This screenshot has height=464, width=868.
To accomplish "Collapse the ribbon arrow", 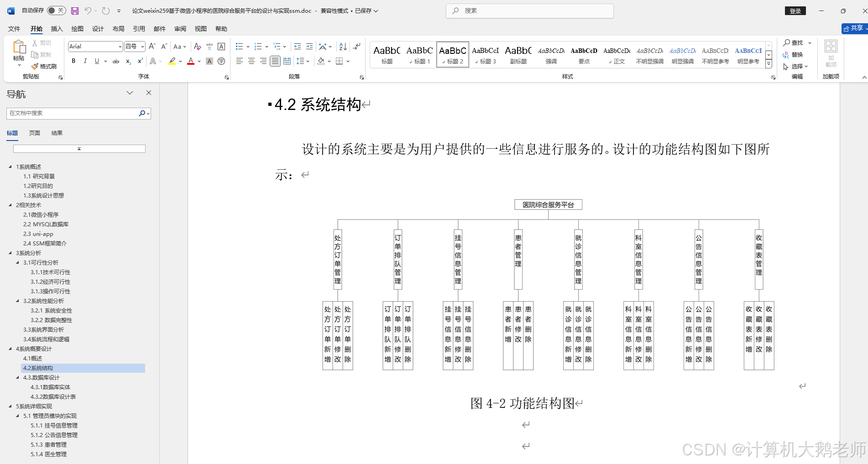I will (864, 78).
